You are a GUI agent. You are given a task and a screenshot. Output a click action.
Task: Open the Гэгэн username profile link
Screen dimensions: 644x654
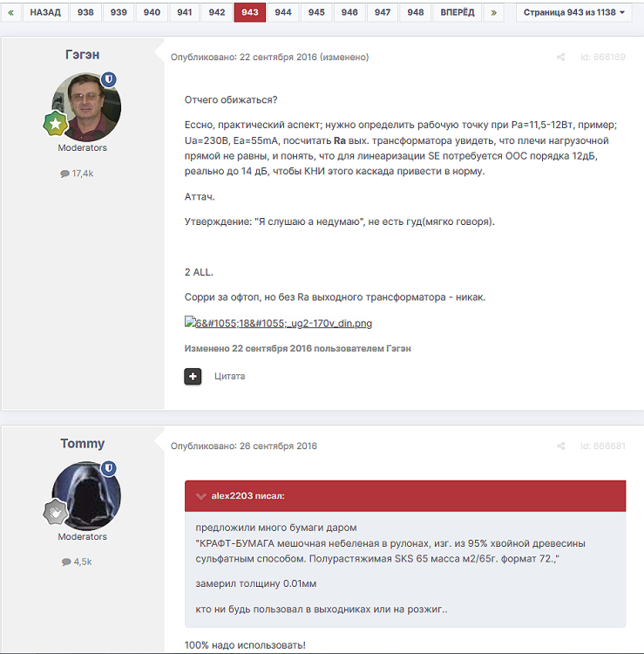[x=82, y=55]
